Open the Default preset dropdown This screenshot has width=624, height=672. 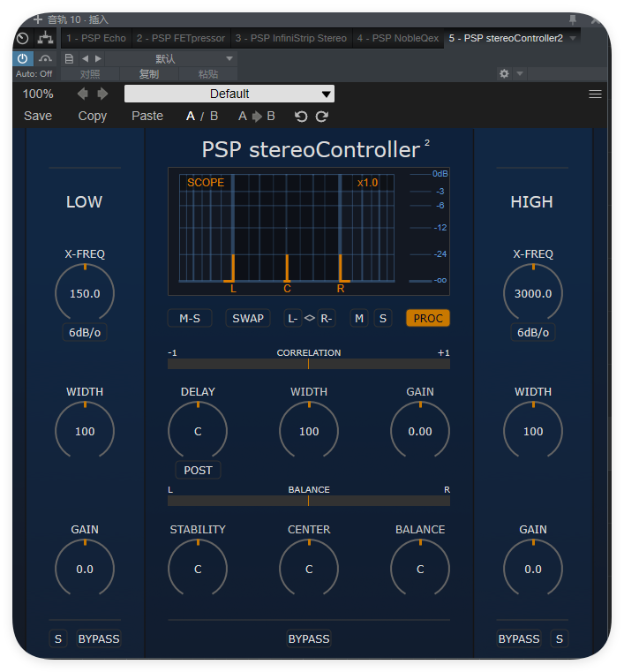coord(229,94)
